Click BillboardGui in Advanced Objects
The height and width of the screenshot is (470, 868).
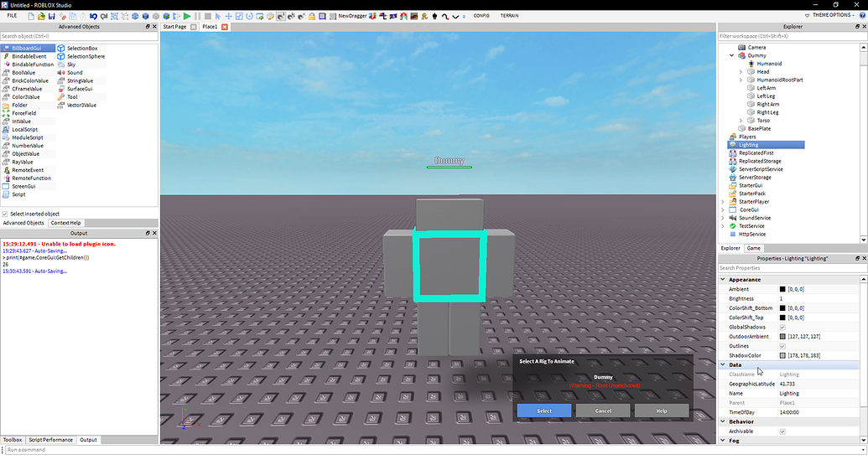(27, 48)
